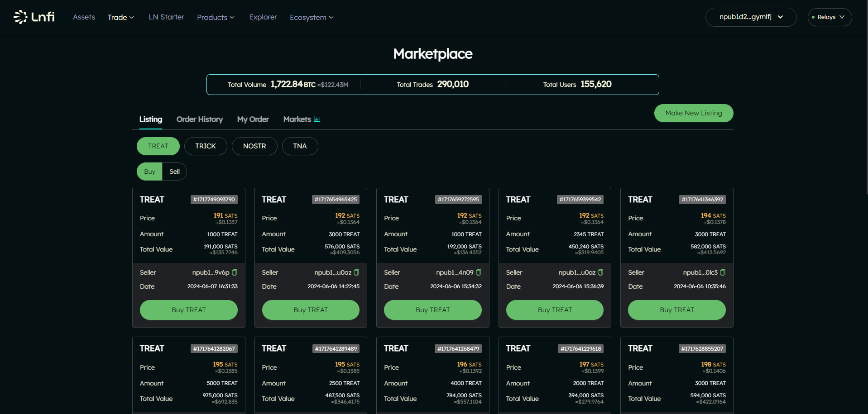Buy TREAT from order #1717659272595
The image size is (868, 414).
(433, 310)
